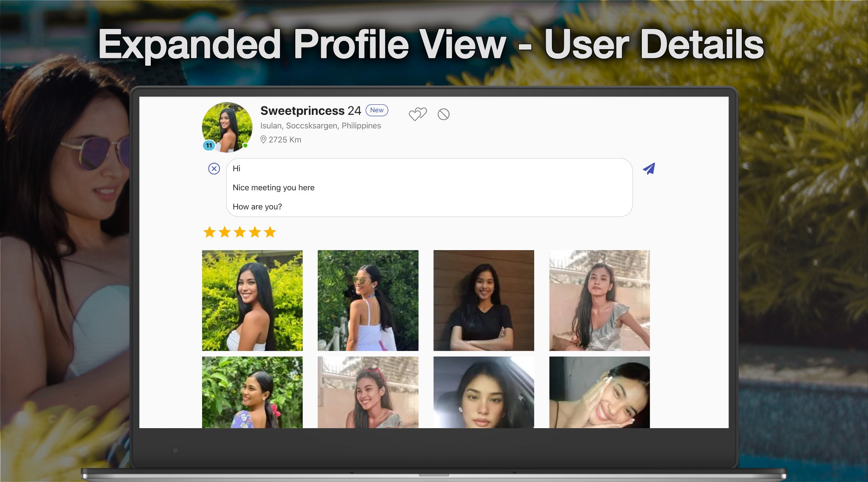Open photo with yellow-green bushes background
This screenshot has width=868, height=482.
point(252,300)
